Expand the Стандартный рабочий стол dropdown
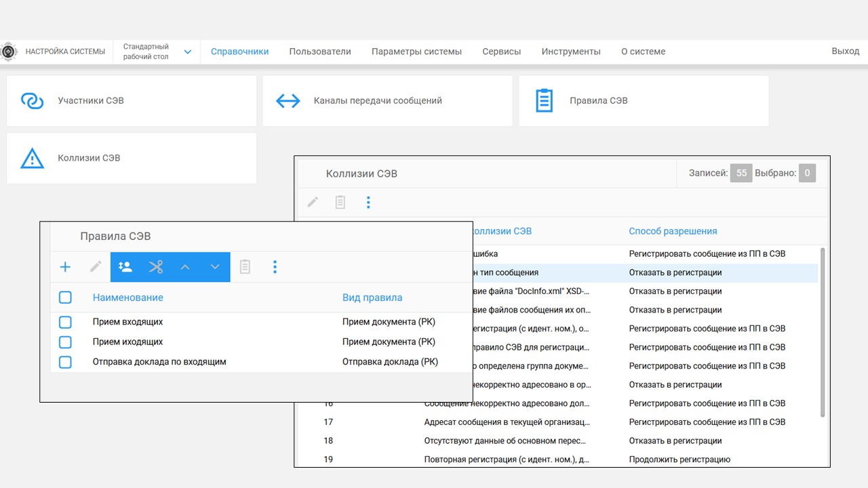The image size is (868, 488). (x=188, y=52)
